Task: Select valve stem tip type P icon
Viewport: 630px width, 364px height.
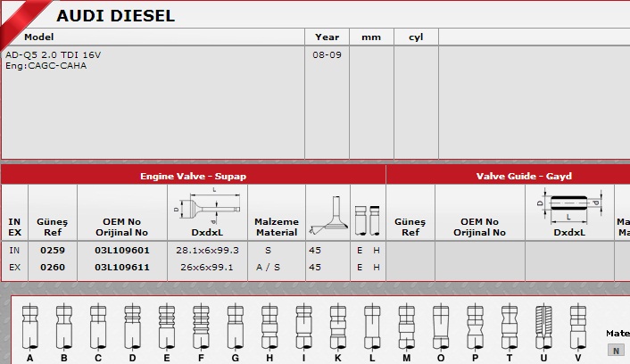Action: pos(474,327)
